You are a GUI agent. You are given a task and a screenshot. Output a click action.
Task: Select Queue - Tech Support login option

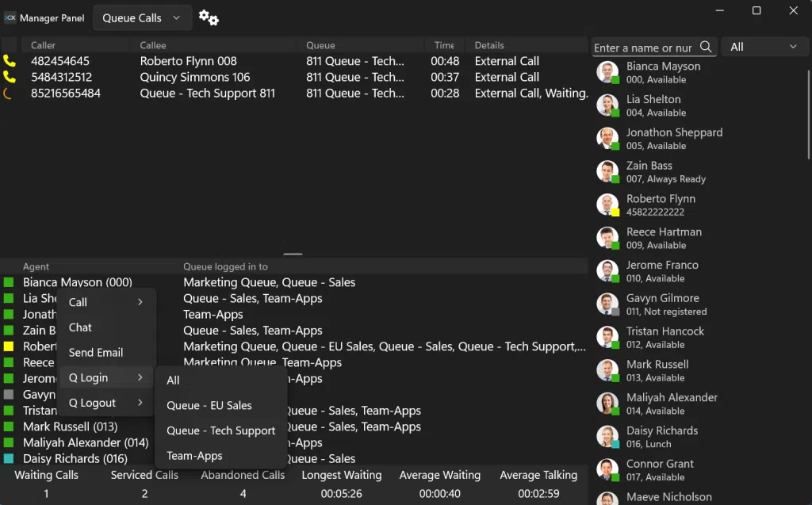(220, 430)
